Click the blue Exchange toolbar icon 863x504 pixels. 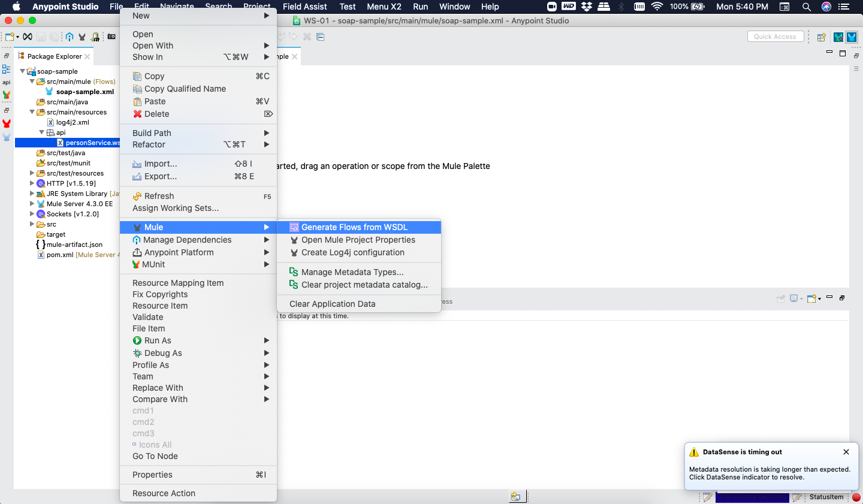[x=70, y=37]
